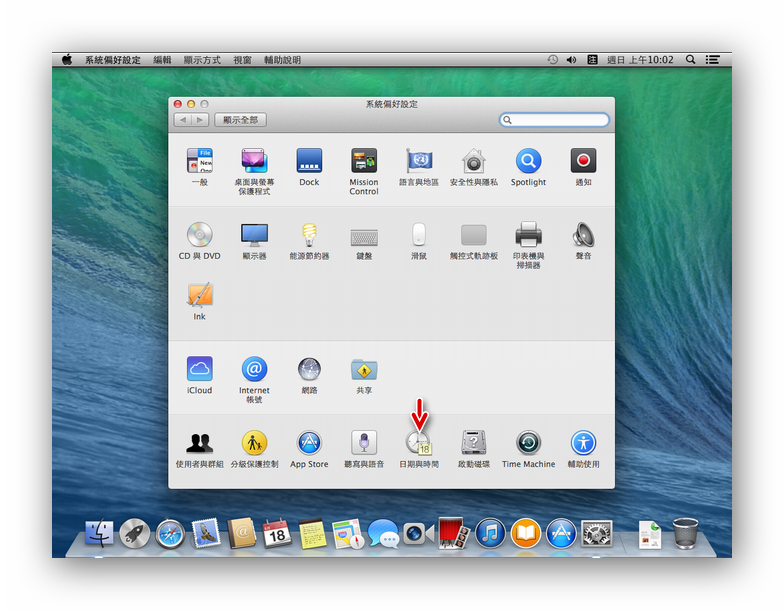
Task: Go forward with the right arrow button
Action: pyautogui.click(x=200, y=120)
